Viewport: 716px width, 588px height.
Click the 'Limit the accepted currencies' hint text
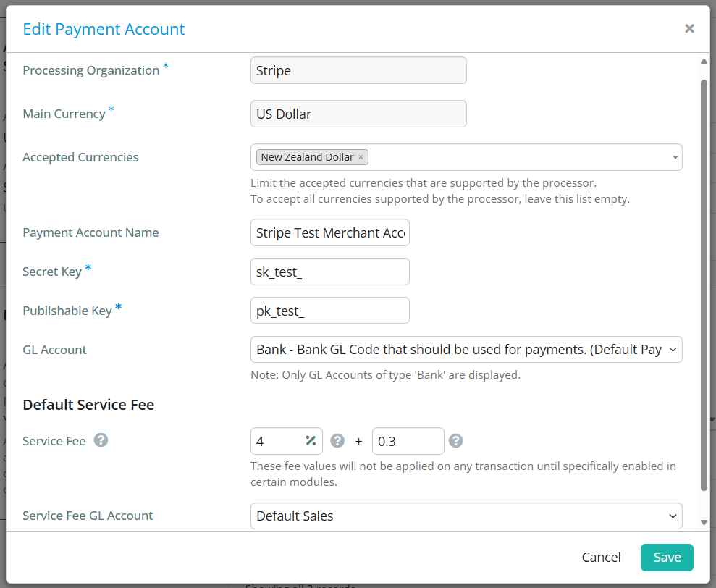pos(424,183)
